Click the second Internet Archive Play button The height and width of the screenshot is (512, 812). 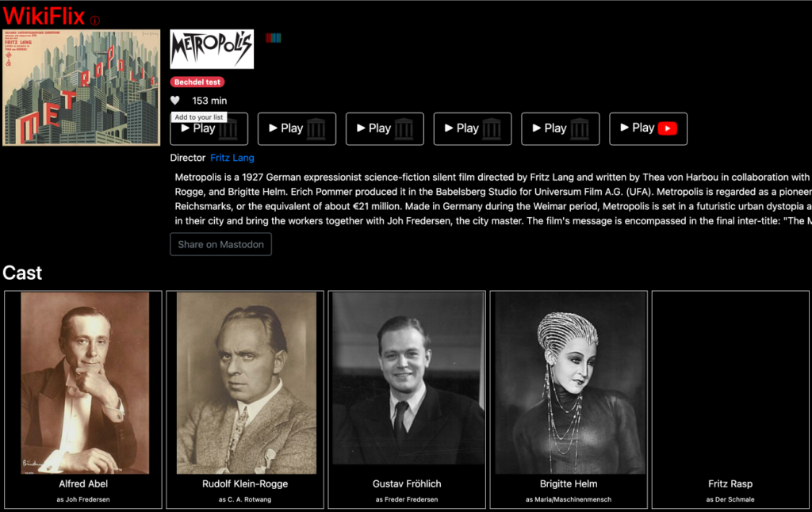[297, 128]
